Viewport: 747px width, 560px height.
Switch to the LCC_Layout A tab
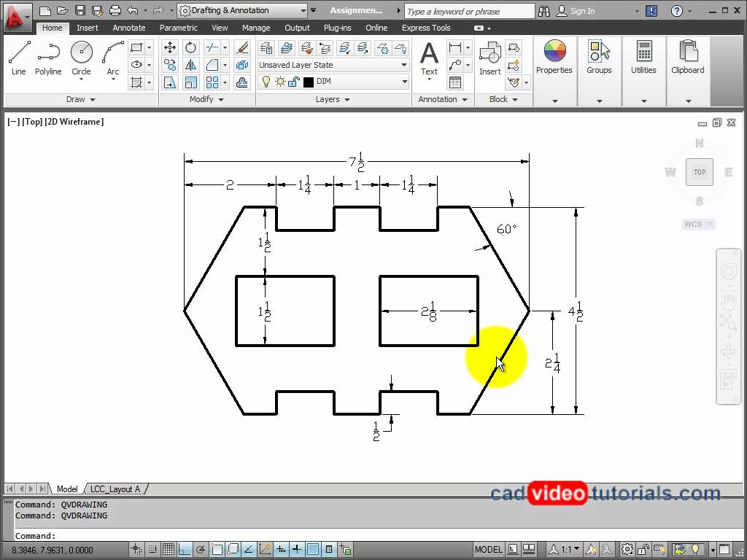point(115,489)
